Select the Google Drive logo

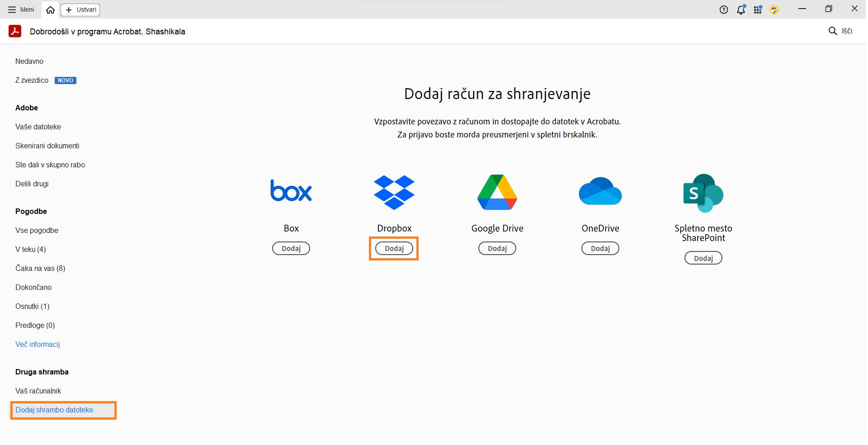[x=497, y=192]
